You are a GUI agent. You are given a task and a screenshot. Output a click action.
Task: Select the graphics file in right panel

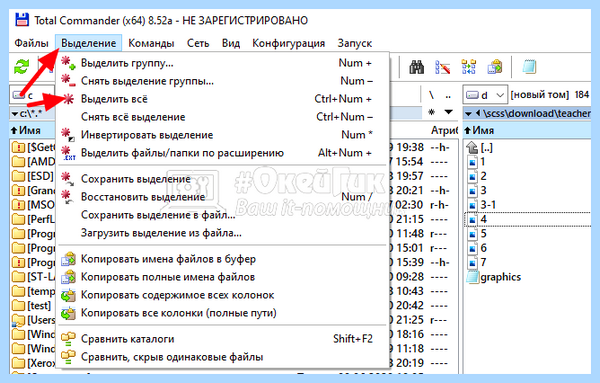pos(494,277)
